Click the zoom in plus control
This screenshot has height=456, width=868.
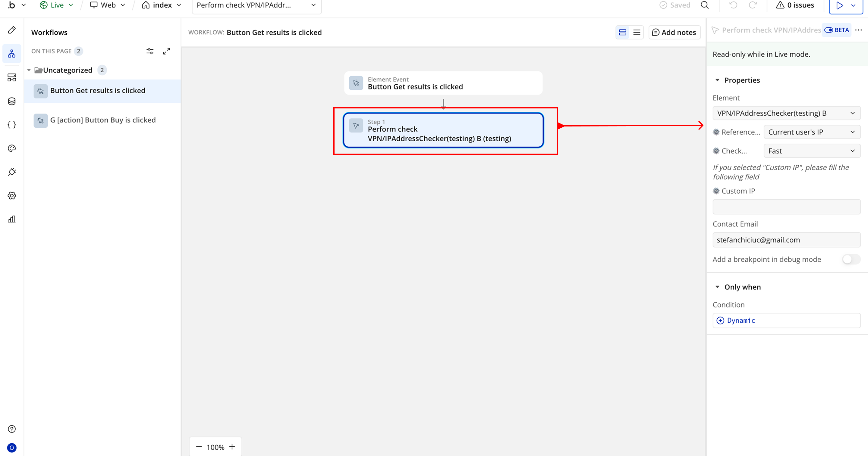(232, 447)
